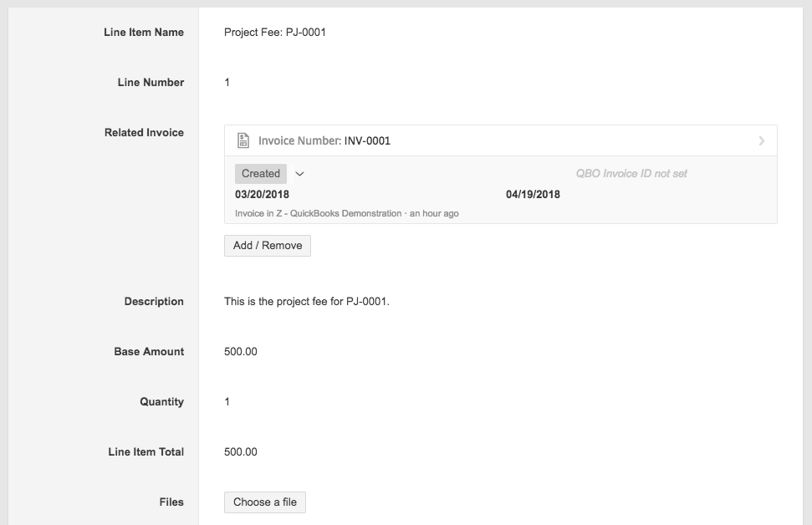This screenshot has height=525, width=812.
Task: Click the Created status badge
Action: pos(260,173)
